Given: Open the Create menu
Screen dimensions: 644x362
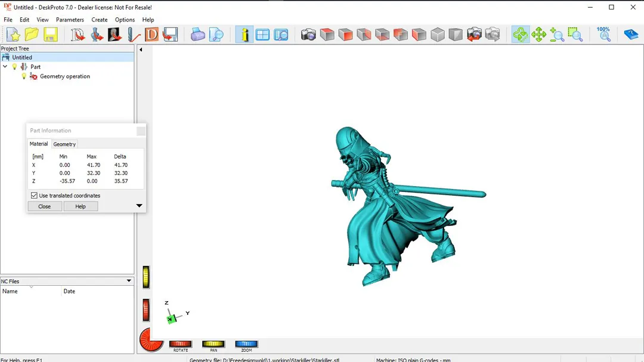Looking at the screenshot, I should (100, 20).
